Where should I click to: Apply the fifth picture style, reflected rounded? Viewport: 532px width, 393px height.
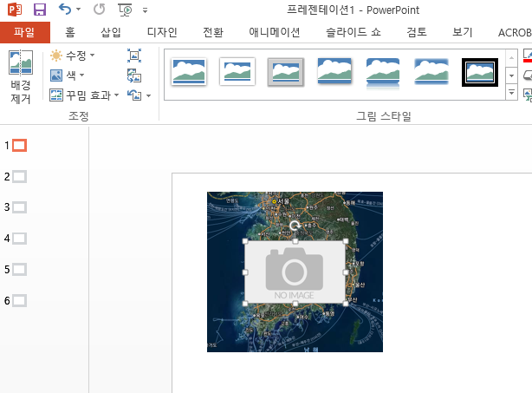383,72
